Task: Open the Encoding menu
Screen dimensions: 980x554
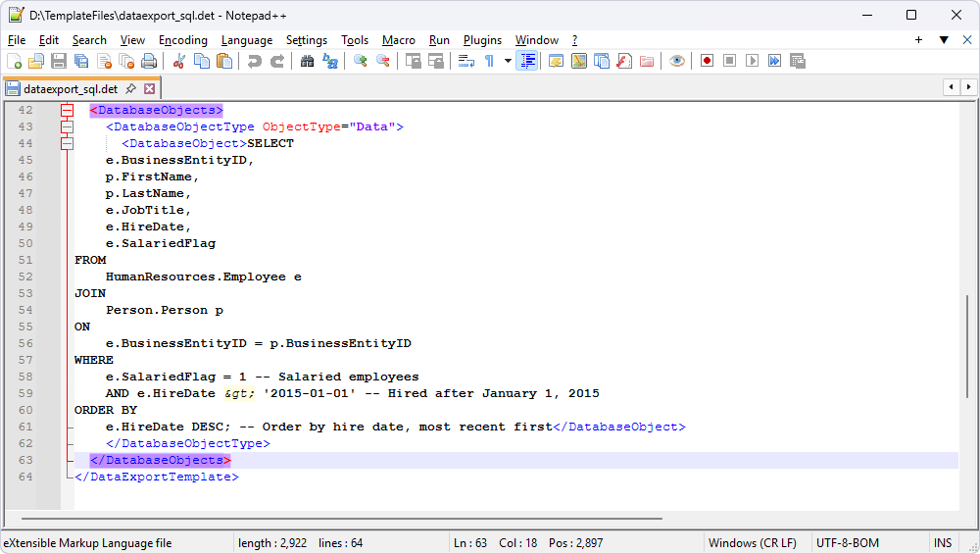Action: (x=183, y=40)
